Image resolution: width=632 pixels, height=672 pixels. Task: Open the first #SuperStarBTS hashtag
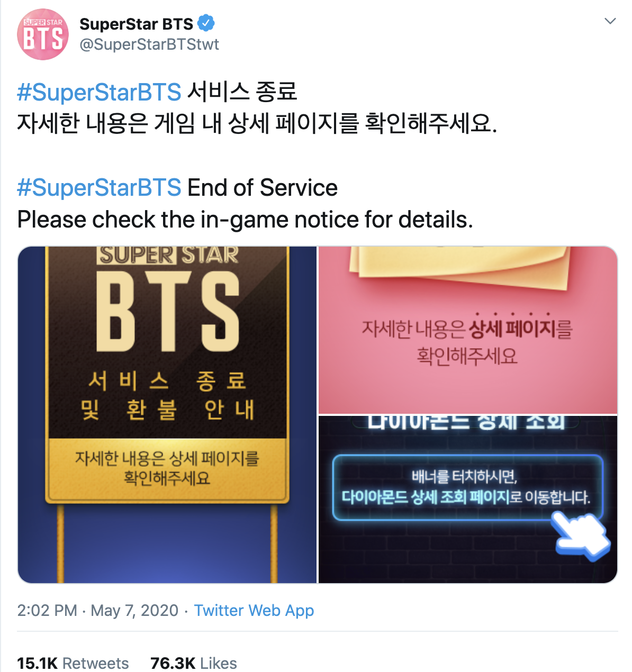pos(99,92)
